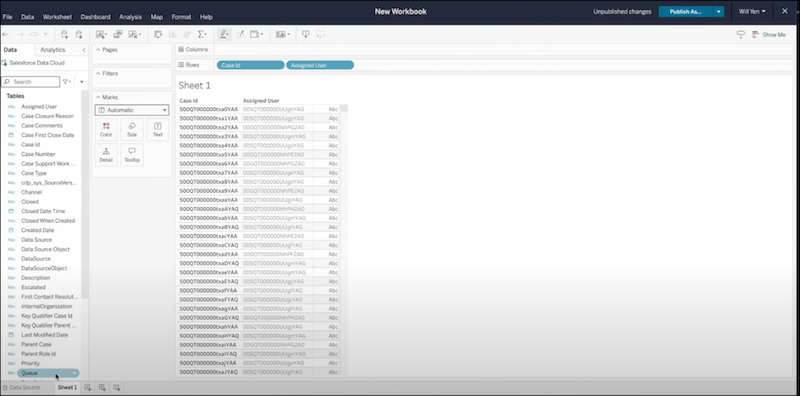Open the Worksheet menu
This screenshot has height=396, width=800.
57,17
